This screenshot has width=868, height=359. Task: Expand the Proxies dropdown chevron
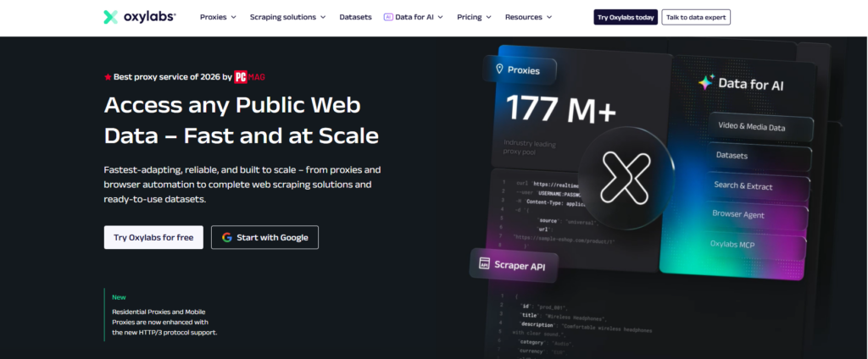coord(234,17)
